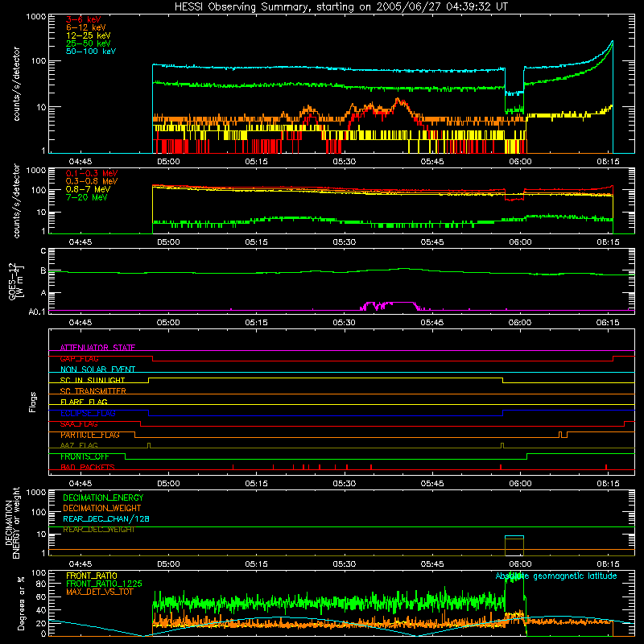Select the 6-12 keV legend label
This screenshot has height=644, width=644.
point(86,27)
